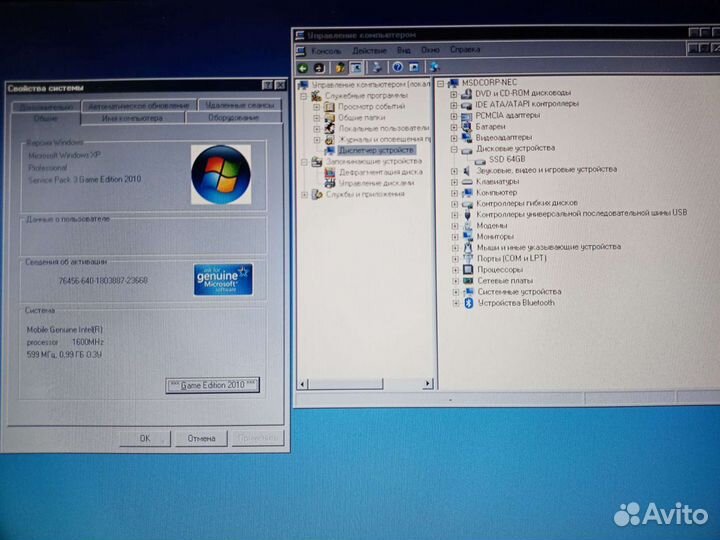Expand Службы и приложения tree node
Image resolution: width=720 pixels, height=540 pixels.
coord(305,194)
